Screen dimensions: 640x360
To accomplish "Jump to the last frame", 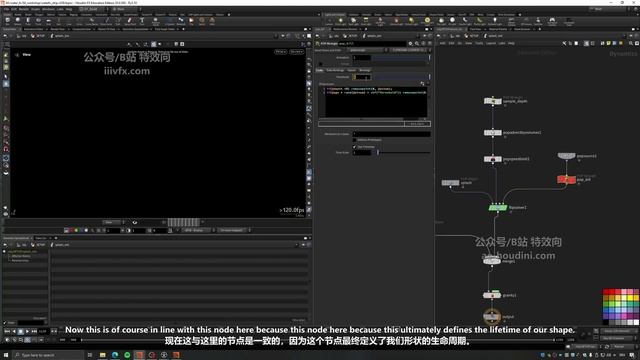I will click(34, 331).
